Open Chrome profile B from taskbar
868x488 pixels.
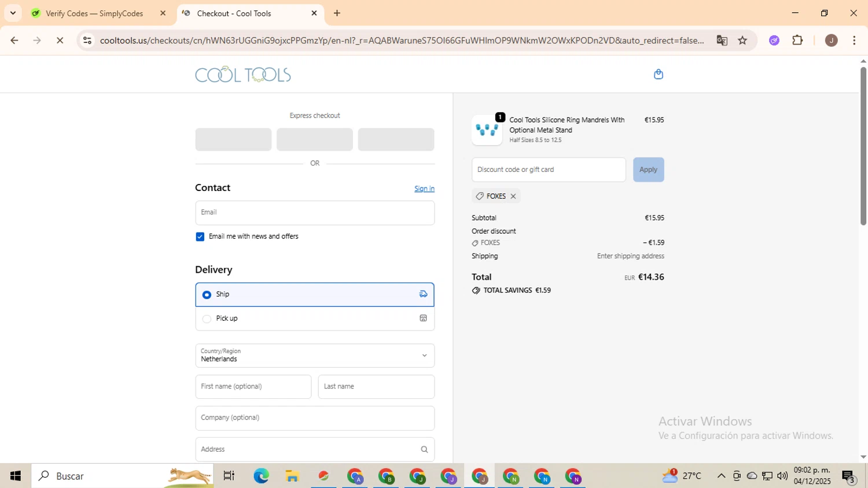click(387, 476)
